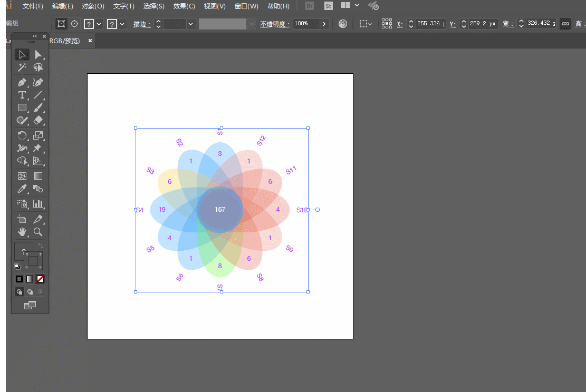The height and width of the screenshot is (392, 586).
Task: Set paint mode to None
Action: (41, 279)
